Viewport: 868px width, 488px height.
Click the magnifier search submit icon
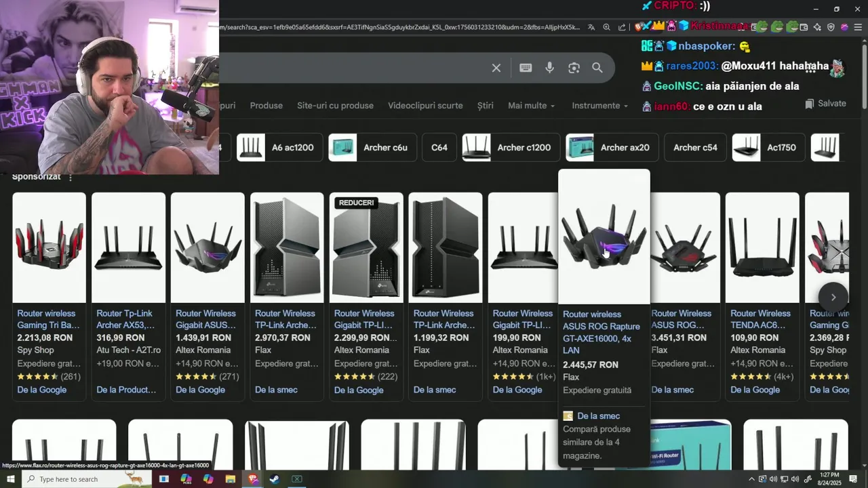coord(597,68)
